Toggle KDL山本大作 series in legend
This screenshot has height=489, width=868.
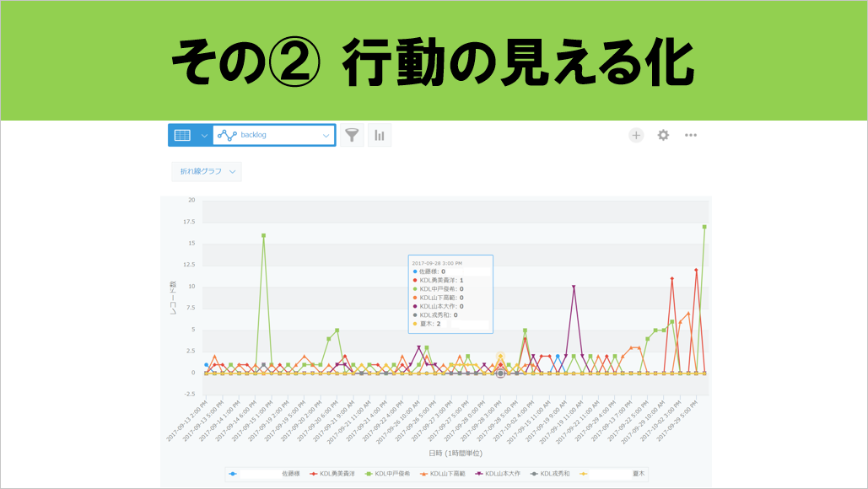(x=499, y=474)
